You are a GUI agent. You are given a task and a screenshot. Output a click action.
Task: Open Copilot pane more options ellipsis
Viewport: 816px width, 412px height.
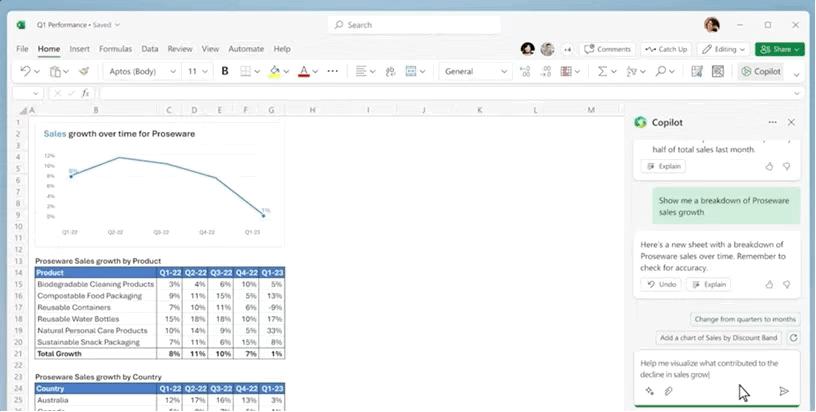772,122
